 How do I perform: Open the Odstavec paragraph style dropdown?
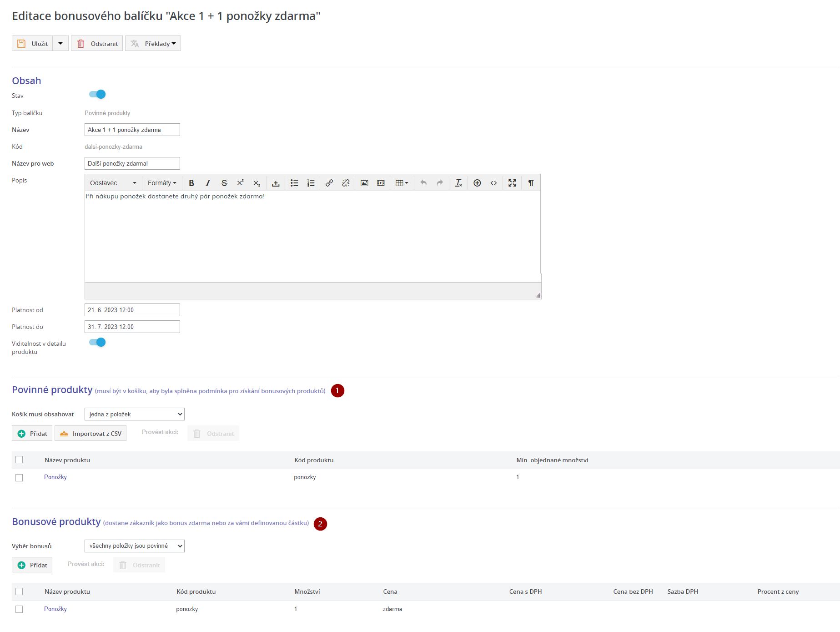113,183
